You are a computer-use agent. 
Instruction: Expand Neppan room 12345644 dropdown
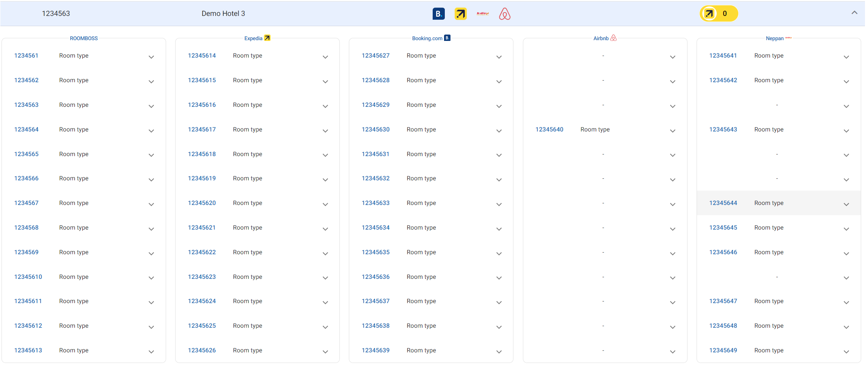click(846, 205)
